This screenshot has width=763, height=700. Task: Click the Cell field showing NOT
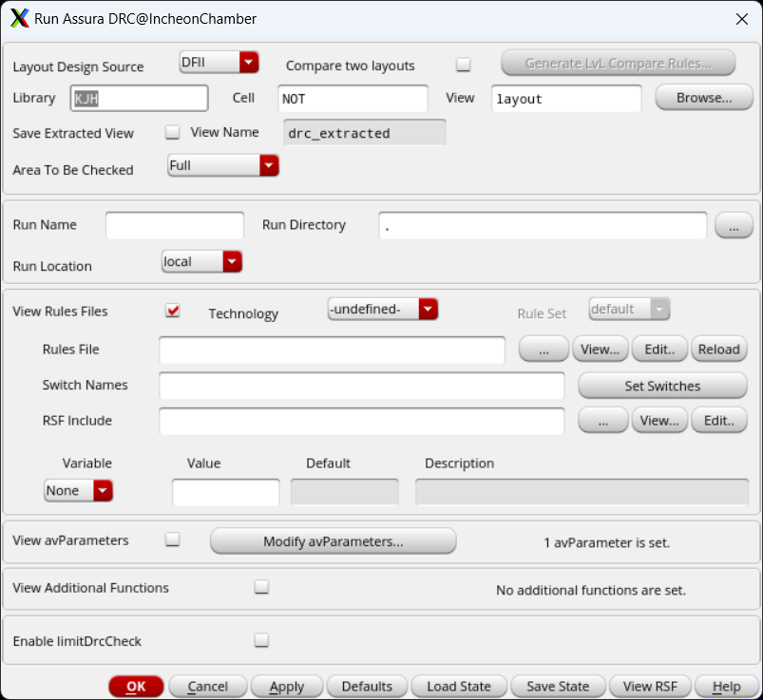click(x=353, y=98)
